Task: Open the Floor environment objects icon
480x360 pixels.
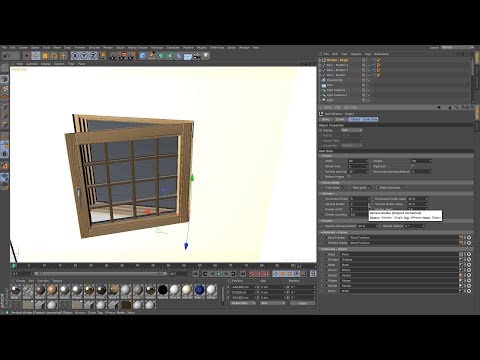Action: pos(188,56)
